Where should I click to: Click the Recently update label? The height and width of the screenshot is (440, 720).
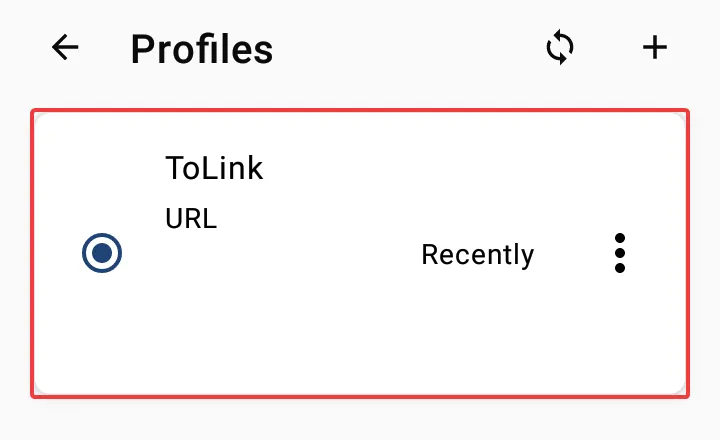[477, 255]
